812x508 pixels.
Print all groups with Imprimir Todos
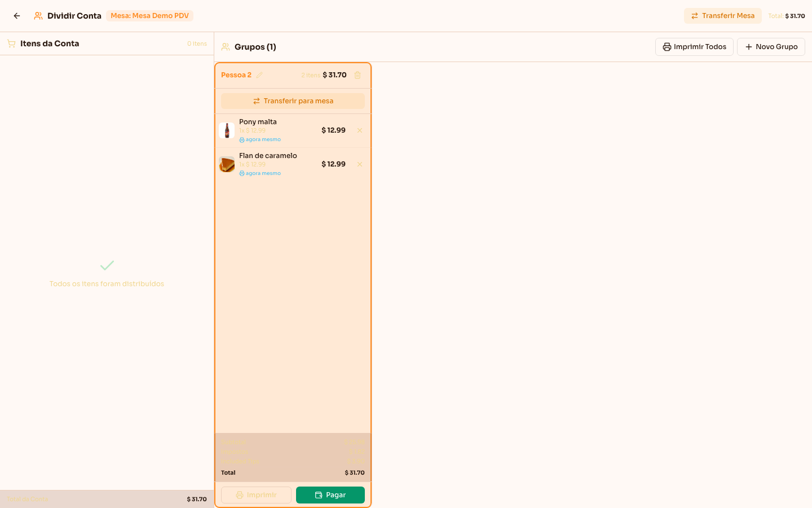click(694, 47)
